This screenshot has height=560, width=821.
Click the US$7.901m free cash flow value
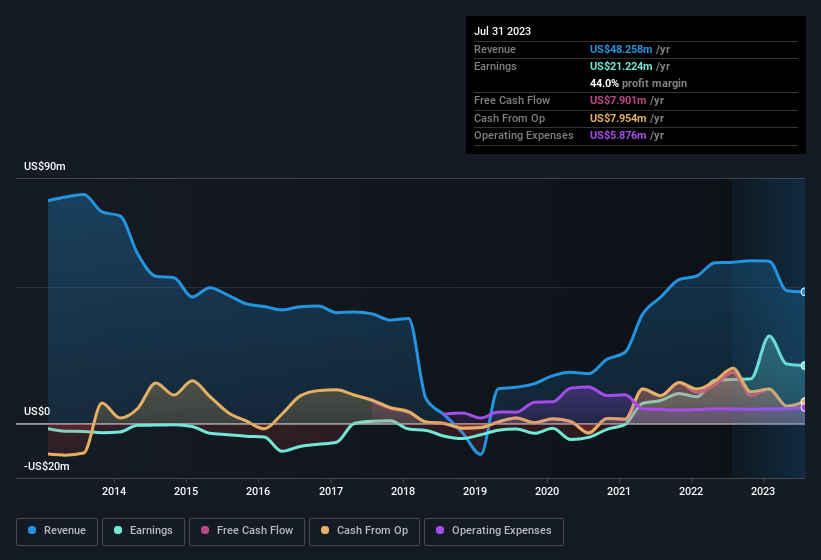(x=618, y=100)
